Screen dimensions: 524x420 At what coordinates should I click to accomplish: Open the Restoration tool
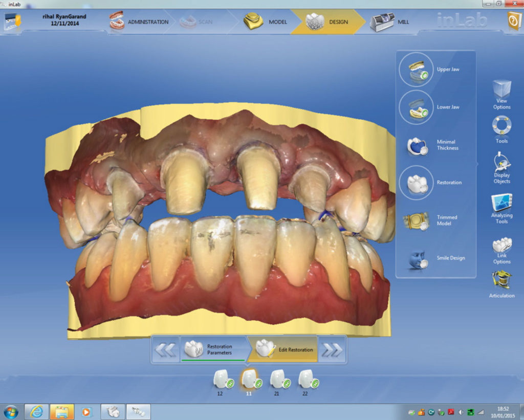pos(416,183)
